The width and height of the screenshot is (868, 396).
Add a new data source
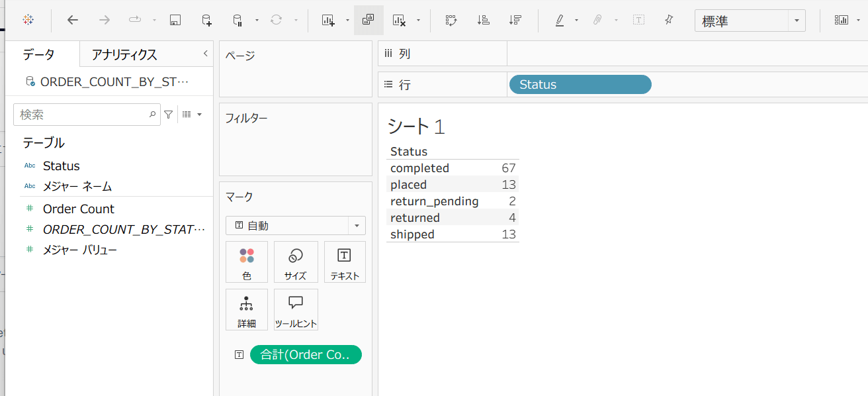pos(206,20)
